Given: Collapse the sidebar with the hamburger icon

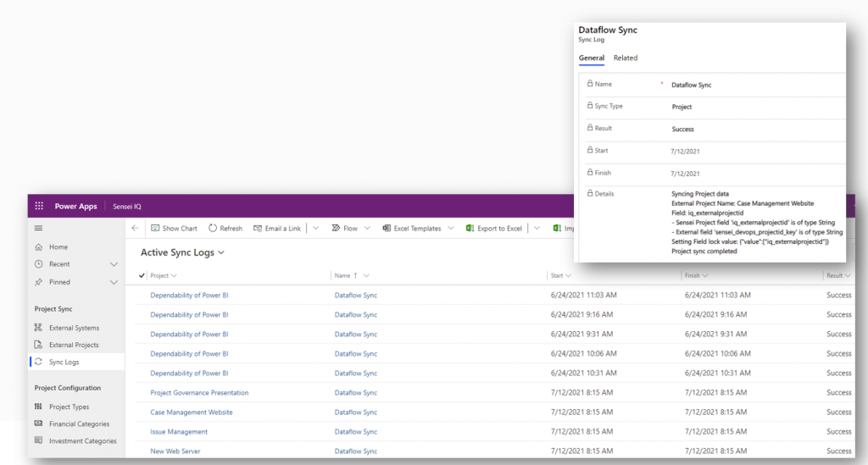Looking at the screenshot, I should click(38, 228).
